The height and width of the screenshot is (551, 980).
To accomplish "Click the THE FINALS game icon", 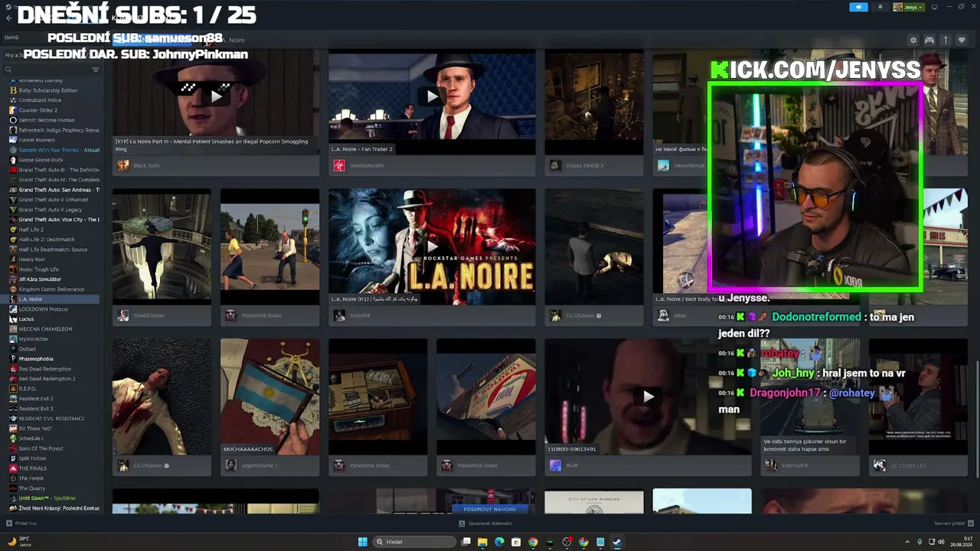I will pos(13,468).
